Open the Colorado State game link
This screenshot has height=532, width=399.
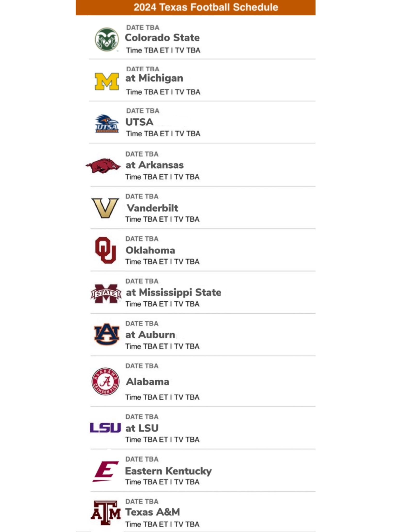click(162, 38)
